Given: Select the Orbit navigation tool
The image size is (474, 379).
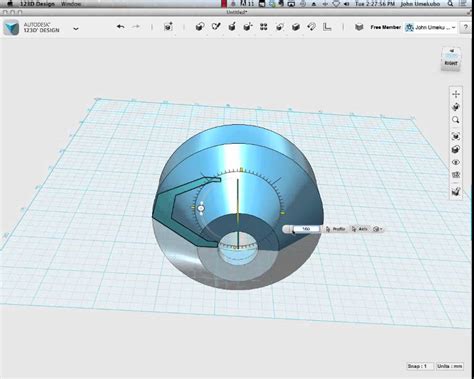Looking at the screenshot, I should [456, 107].
